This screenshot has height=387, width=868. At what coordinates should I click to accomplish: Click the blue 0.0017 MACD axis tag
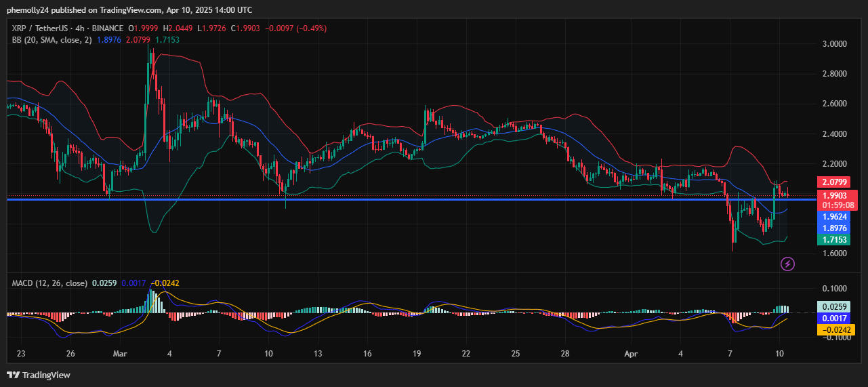point(836,318)
